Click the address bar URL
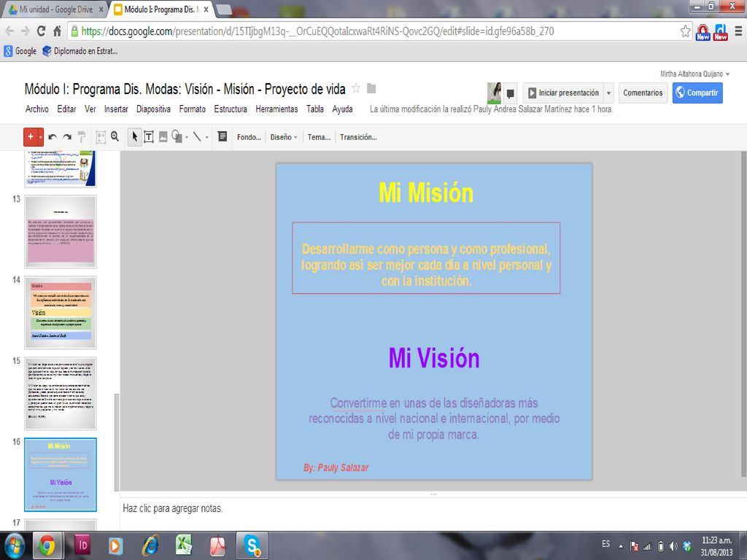The image size is (747, 560). point(317,31)
